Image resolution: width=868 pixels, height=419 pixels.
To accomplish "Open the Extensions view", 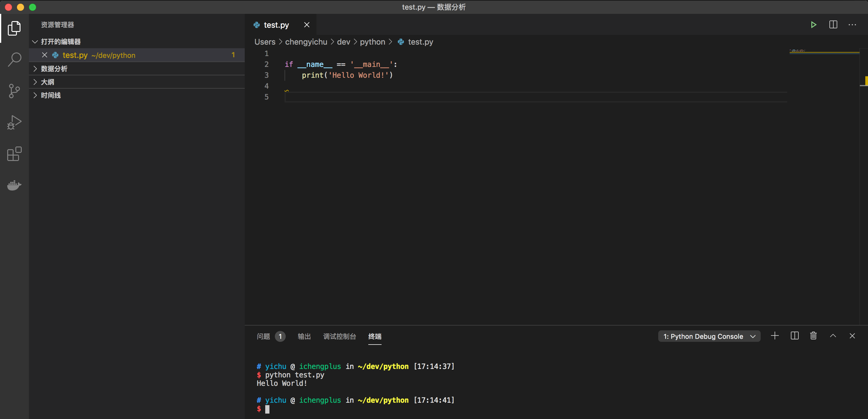I will tap(14, 154).
